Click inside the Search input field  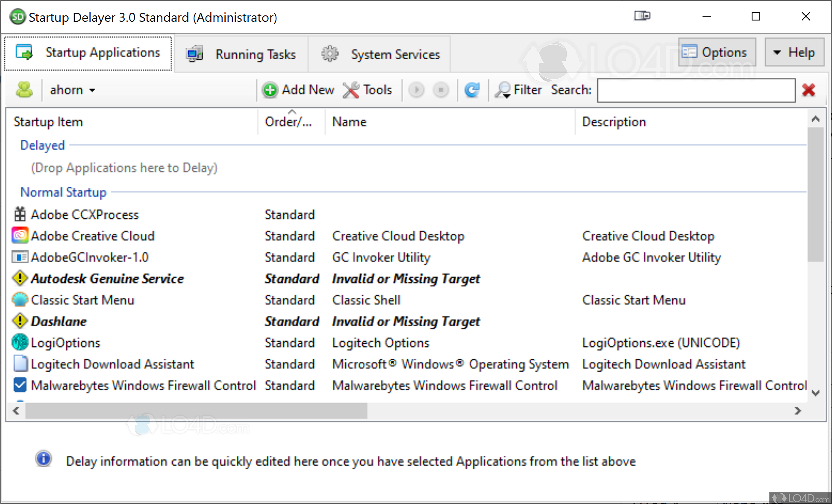[x=695, y=90]
